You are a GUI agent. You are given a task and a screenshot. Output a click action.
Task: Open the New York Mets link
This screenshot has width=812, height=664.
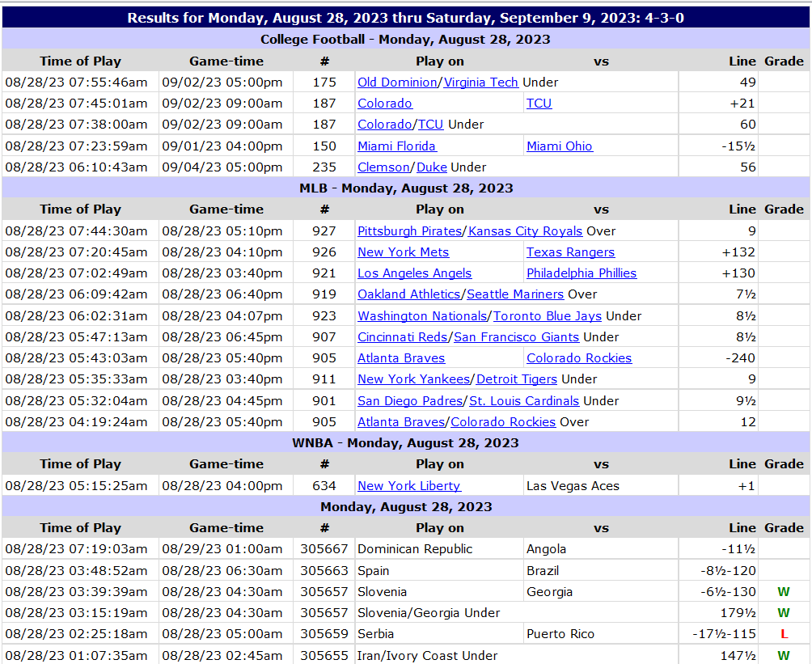coord(404,253)
